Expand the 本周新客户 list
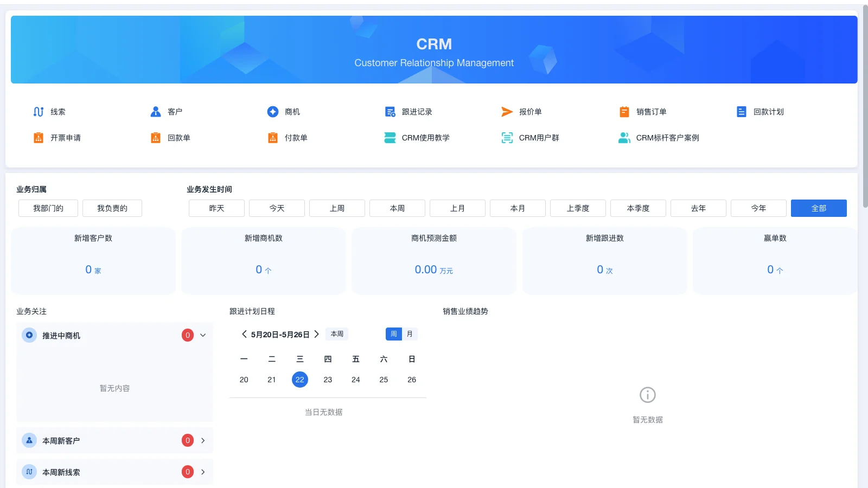This screenshot has width=868, height=488. click(x=203, y=440)
